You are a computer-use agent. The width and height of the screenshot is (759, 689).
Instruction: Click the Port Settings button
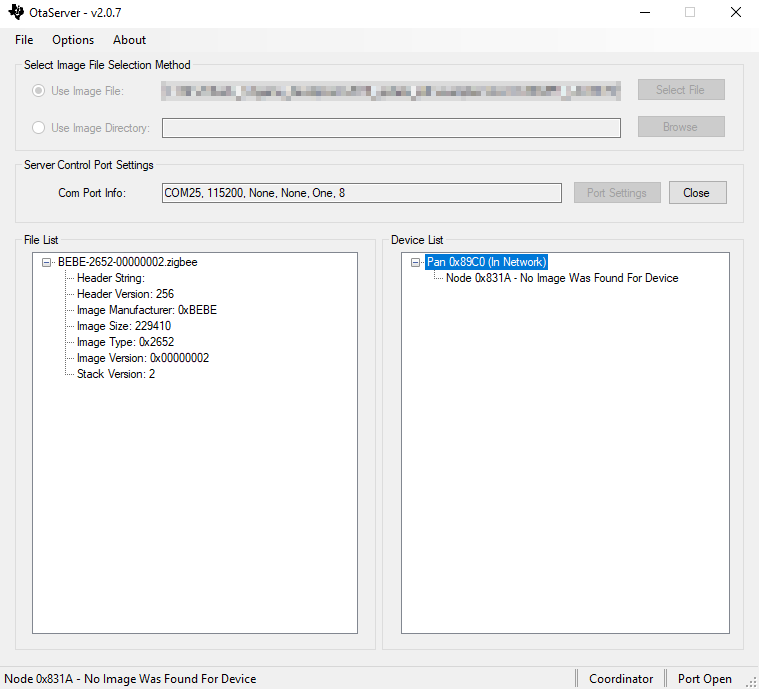pyautogui.click(x=616, y=193)
